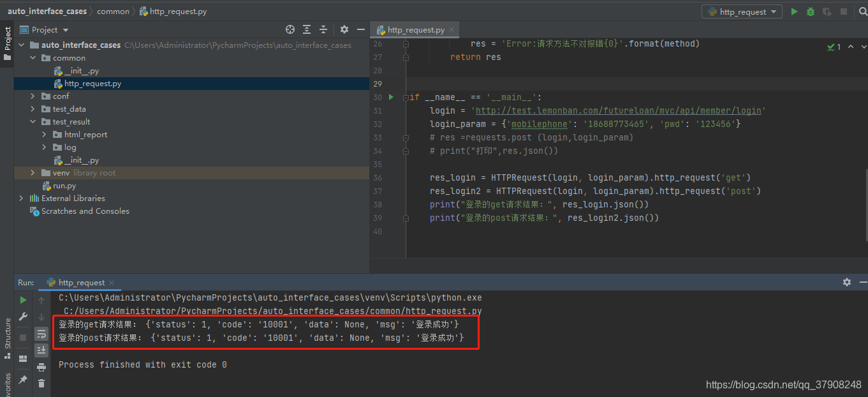
Task: Rerun http_request in the Run panel
Action: pyautogui.click(x=23, y=300)
